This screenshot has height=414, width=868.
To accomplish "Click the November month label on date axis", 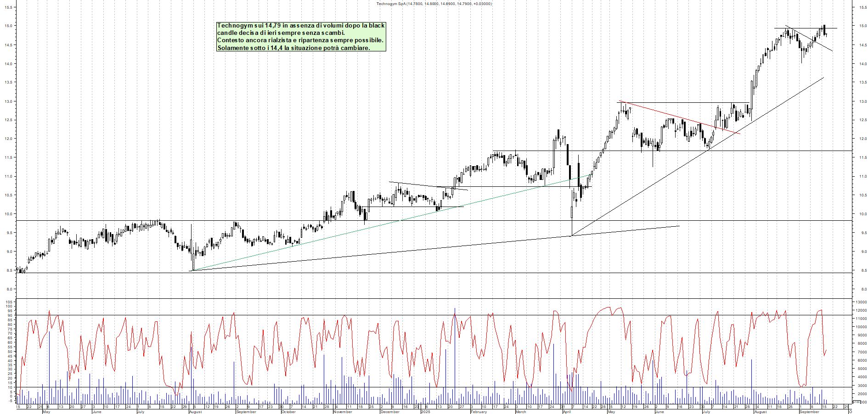I will pyautogui.click(x=343, y=412).
